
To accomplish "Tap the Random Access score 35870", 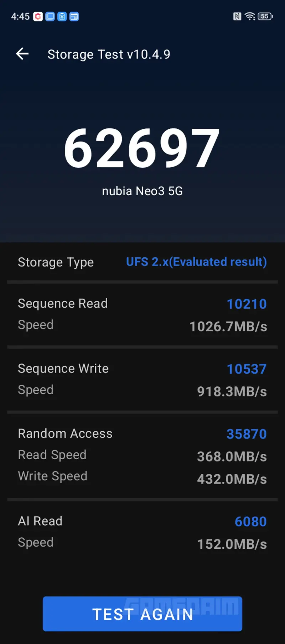I will pyautogui.click(x=247, y=434).
